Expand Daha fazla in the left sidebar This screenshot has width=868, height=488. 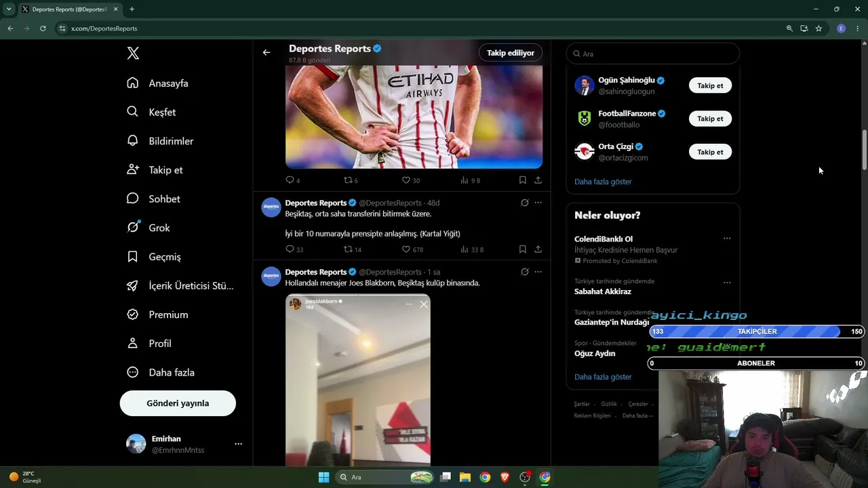pyautogui.click(x=161, y=373)
